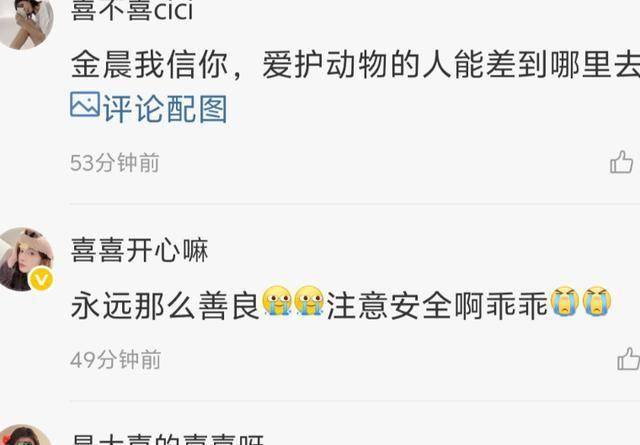Tap the yellow V verified badge
Image resolution: width=640 pixels, height=445 pixels.
tap(41, 279)
